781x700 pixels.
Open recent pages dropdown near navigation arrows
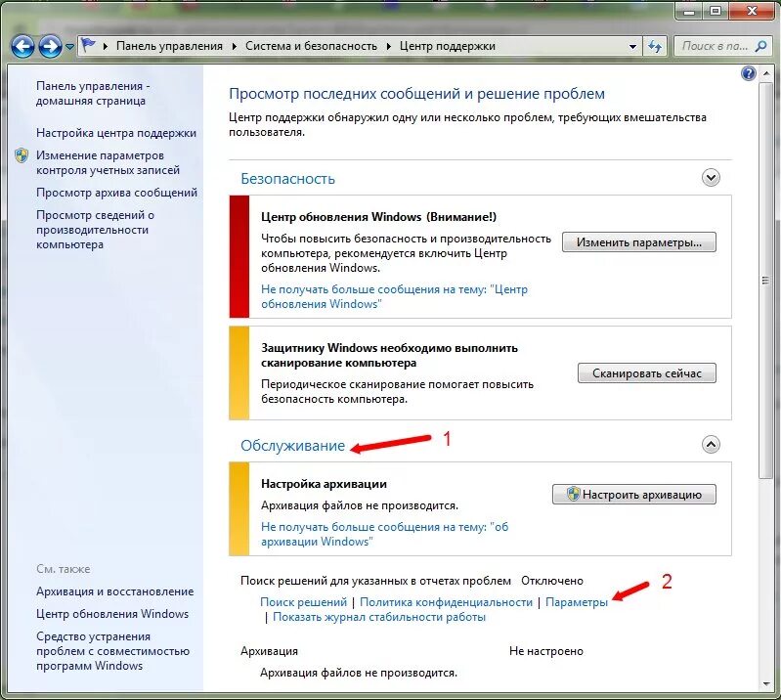click(69, 47)
